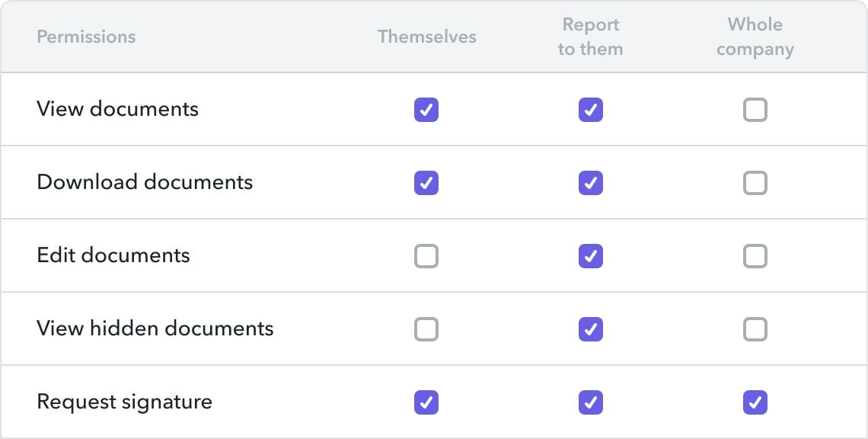The image size is (868, 439).
Task: Check "Whole company" for Download documents
Action: point(755,183)
